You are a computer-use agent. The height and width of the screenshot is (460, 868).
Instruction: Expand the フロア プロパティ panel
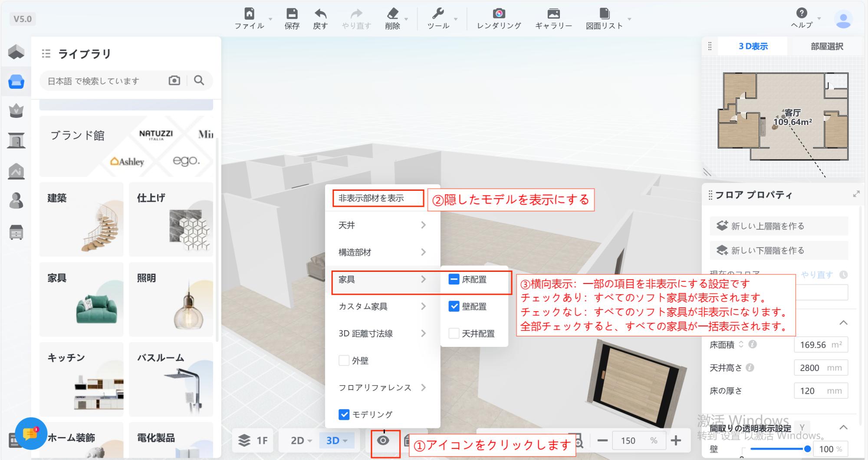[x=856, y=194]
